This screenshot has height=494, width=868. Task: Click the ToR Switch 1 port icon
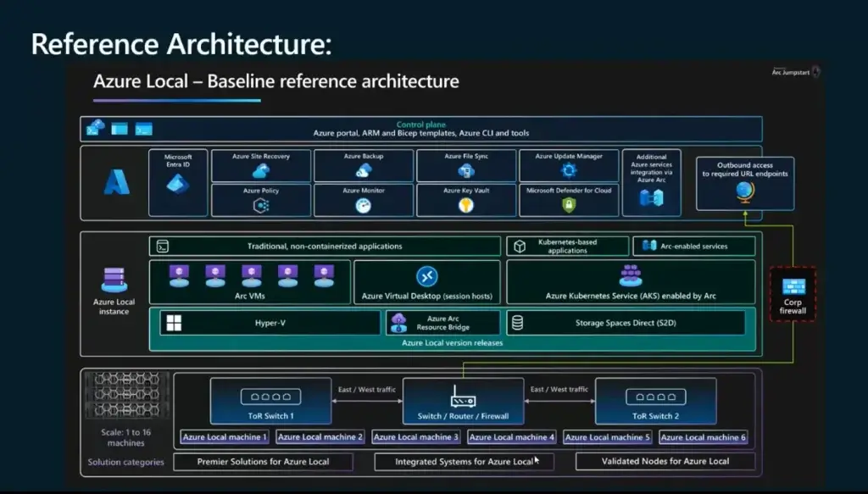[x=270, y=397]
